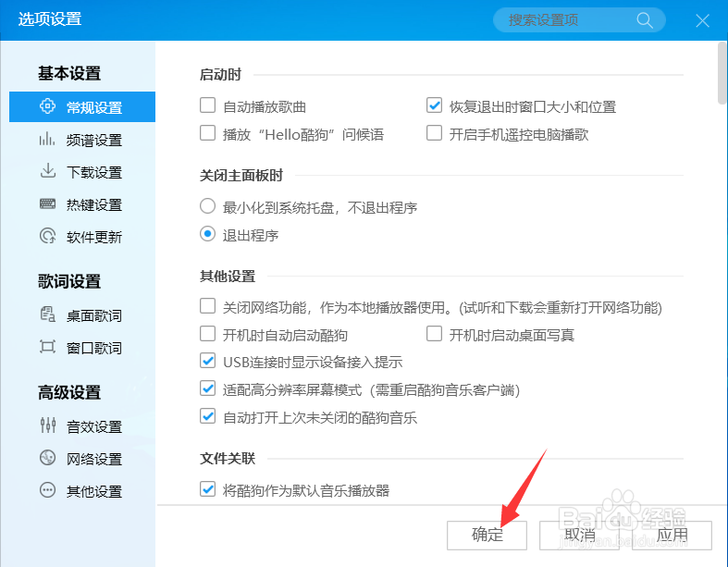Click the refresh icon beside 软件更新
This screenshot has width=728, height=567.
tap(47, 236)
